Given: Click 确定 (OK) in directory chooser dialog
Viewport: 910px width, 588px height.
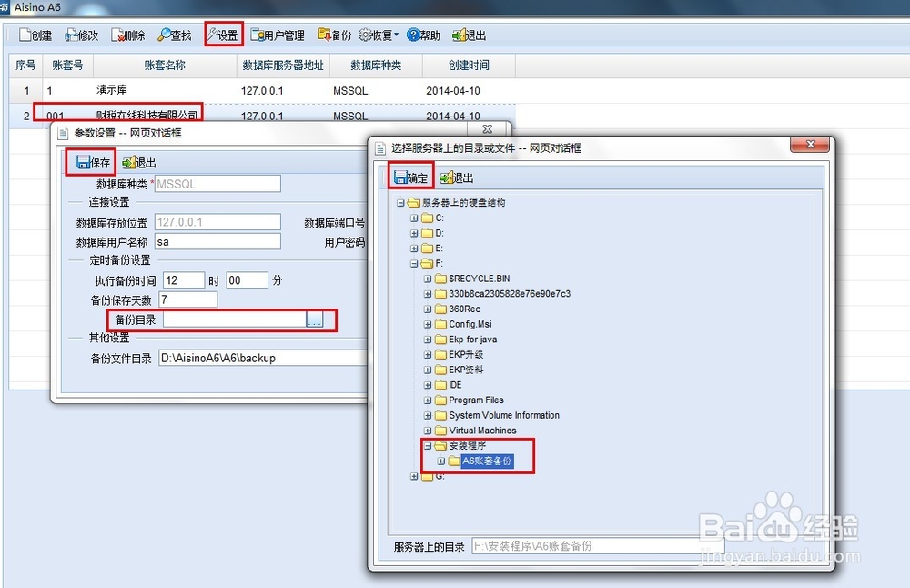Looking at the screenshot, I should point(411,177).
